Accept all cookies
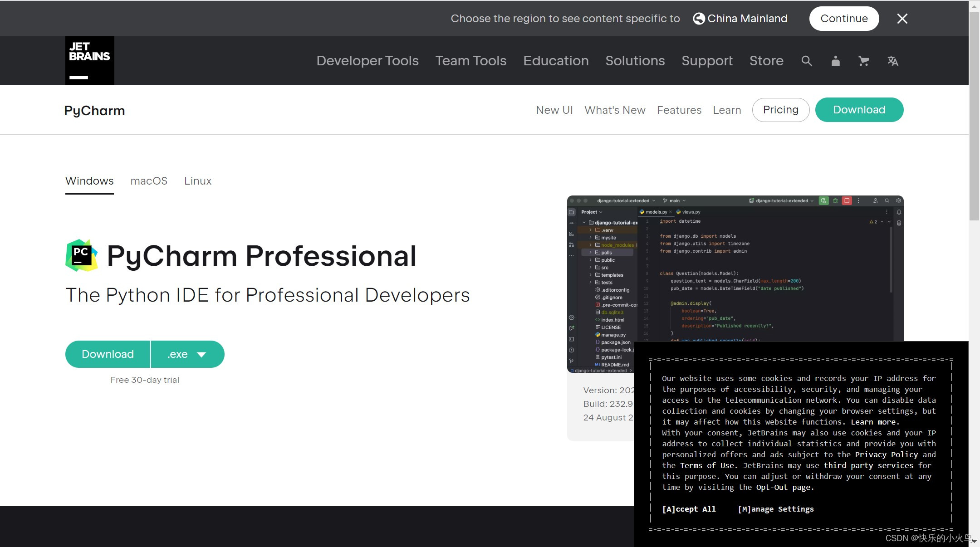Viewport: 980px width, 547px height. tap(689, 509)
